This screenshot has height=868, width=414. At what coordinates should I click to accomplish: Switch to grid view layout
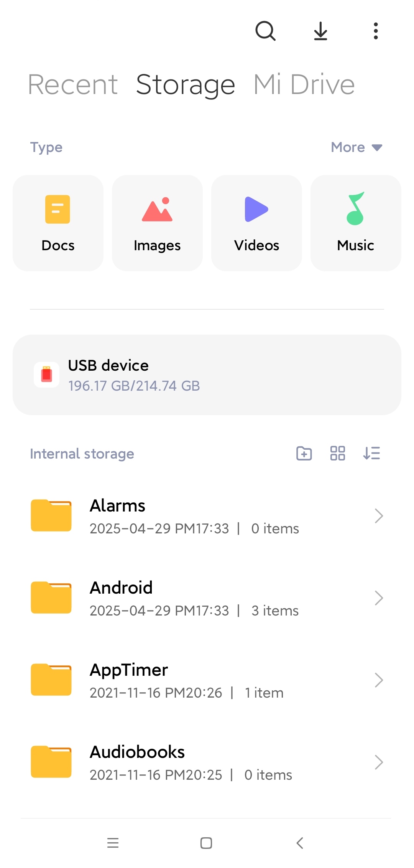338,453
